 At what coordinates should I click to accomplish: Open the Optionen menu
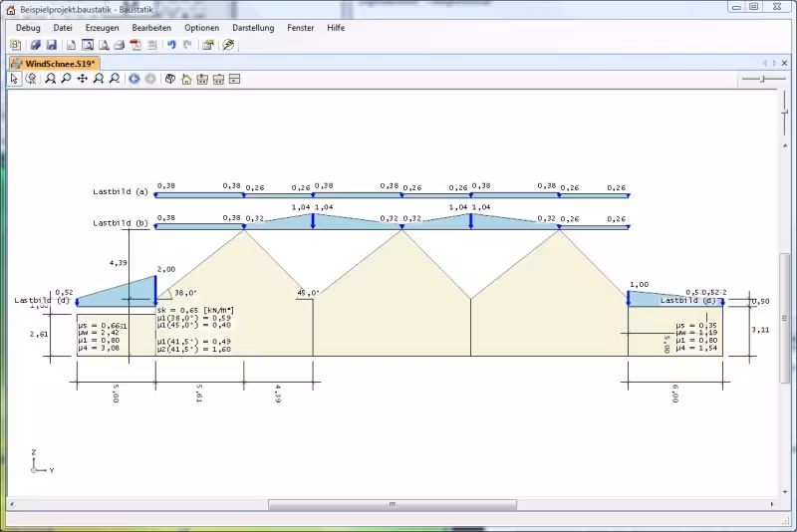(x=201, y=28)
